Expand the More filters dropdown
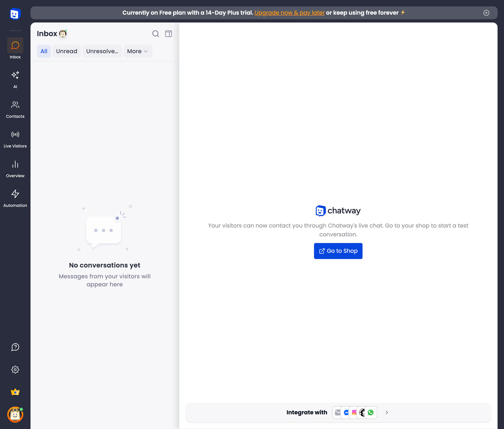The height and width of the screenshot is (429, 504). [x=138, y=51]
